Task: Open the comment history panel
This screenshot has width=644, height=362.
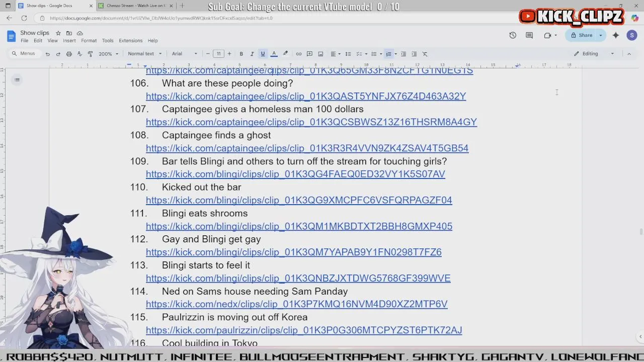Action: coord(529,35)
